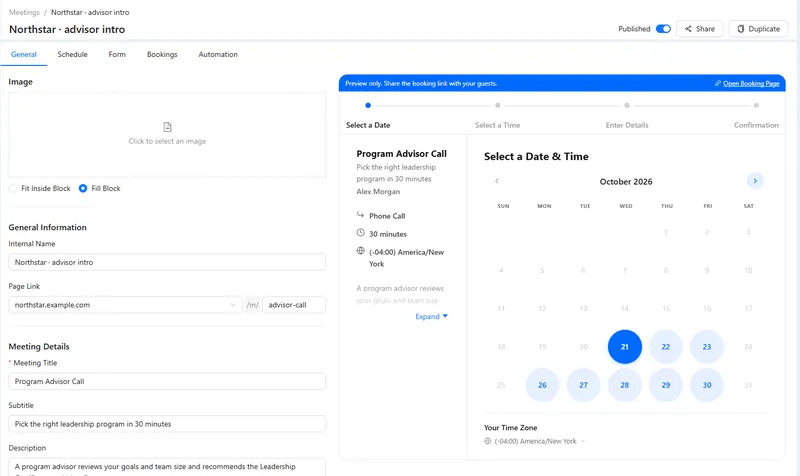Click the Enter Details step indicator
Image resolution: width=800 pixels, height=476 pixels.
click(627, 106)
